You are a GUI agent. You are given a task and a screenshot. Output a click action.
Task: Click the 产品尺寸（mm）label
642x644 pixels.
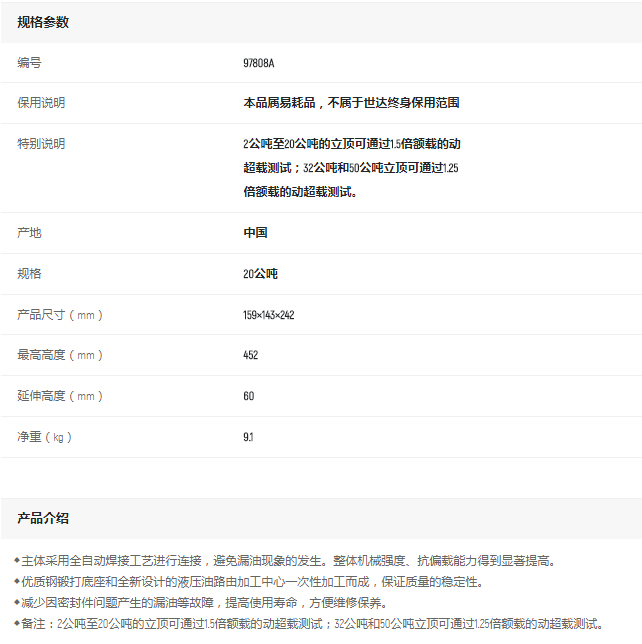(60, 315)
